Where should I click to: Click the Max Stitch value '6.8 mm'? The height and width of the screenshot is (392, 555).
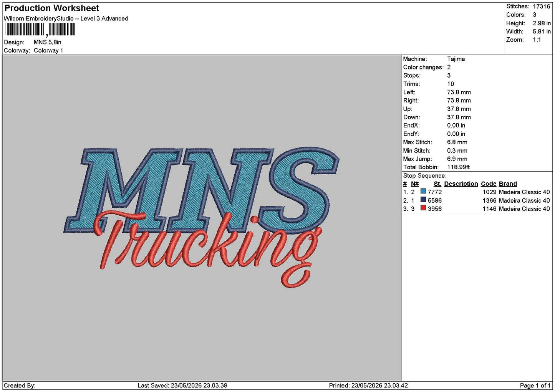tap(457, 142)
